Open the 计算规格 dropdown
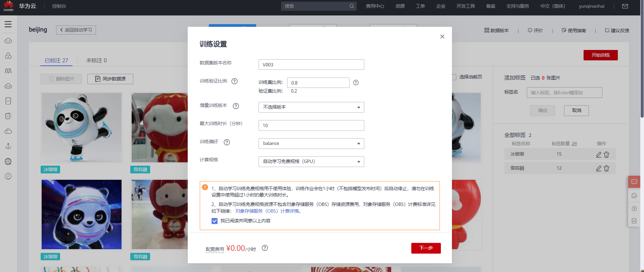 (311, 162)
